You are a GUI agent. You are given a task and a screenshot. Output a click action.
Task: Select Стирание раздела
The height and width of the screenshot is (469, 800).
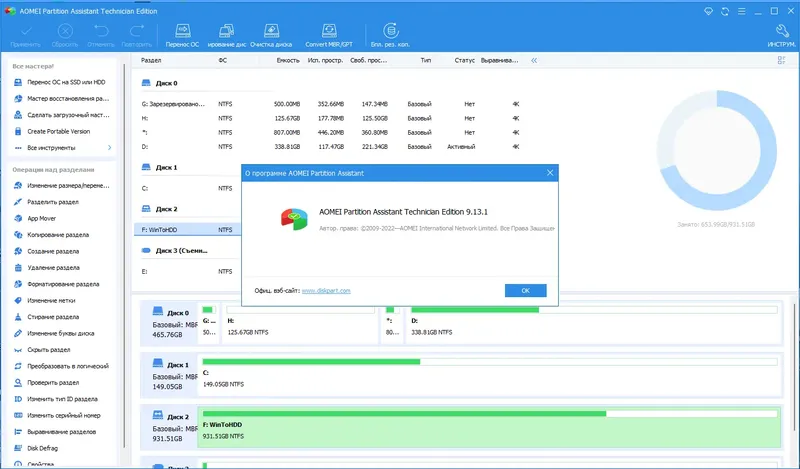coord(46,317)
